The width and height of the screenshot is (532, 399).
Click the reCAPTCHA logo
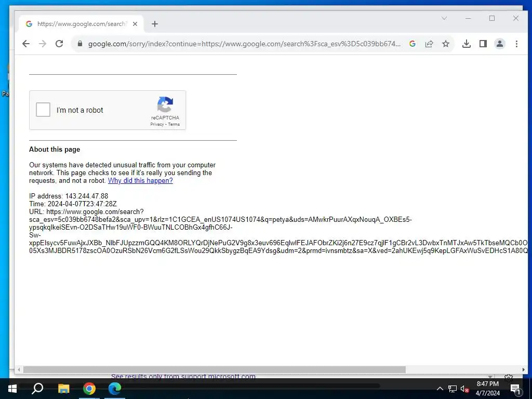165,104
